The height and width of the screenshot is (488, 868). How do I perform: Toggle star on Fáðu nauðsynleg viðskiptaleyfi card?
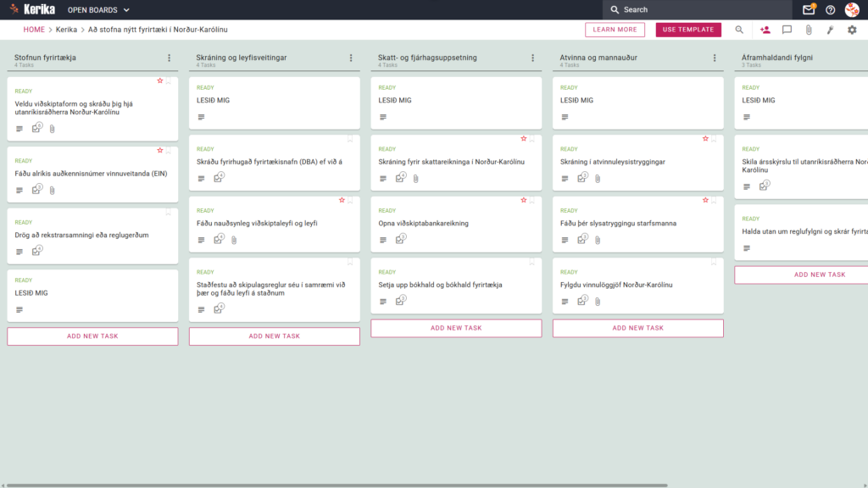(x=342, y=200)
